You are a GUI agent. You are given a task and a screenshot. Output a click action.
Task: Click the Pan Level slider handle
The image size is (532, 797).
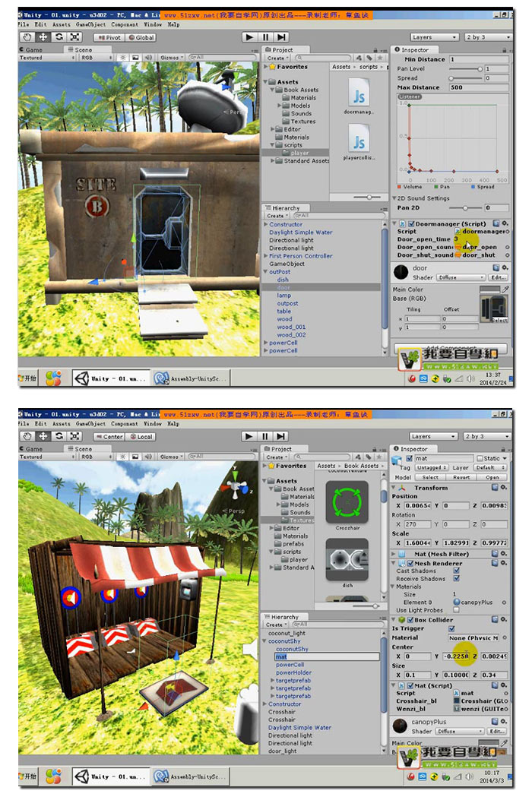(x=480, y=68)
